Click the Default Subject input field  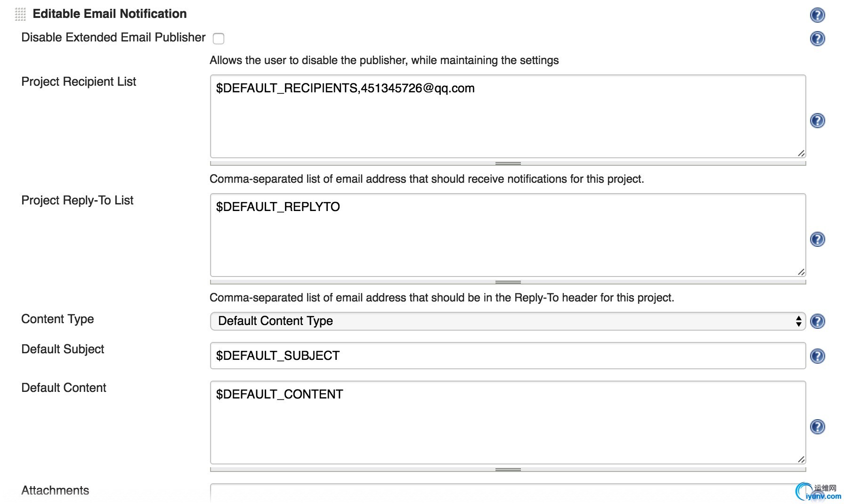point(508,356)
